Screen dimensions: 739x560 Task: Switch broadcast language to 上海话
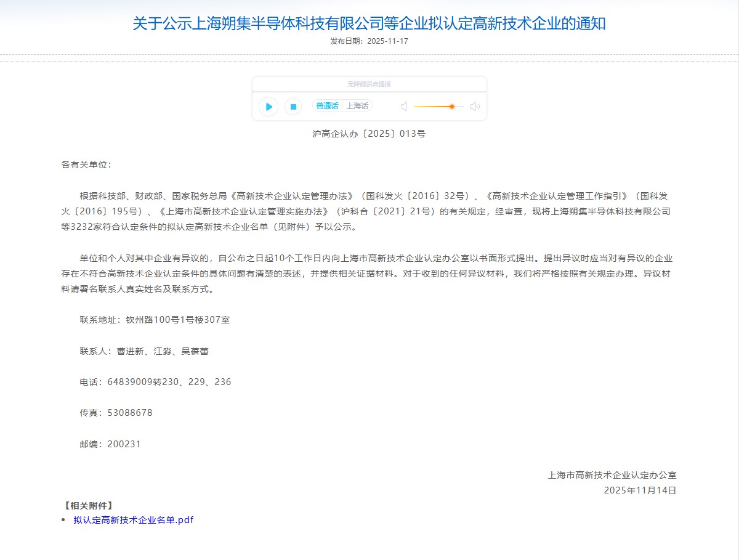click(357, 106)
